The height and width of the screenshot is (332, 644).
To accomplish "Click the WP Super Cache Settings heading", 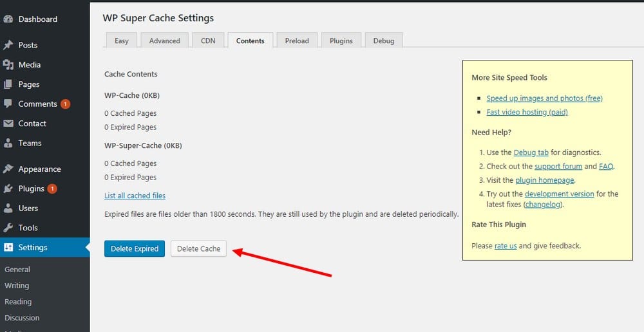I will click(x=158, y=18).
